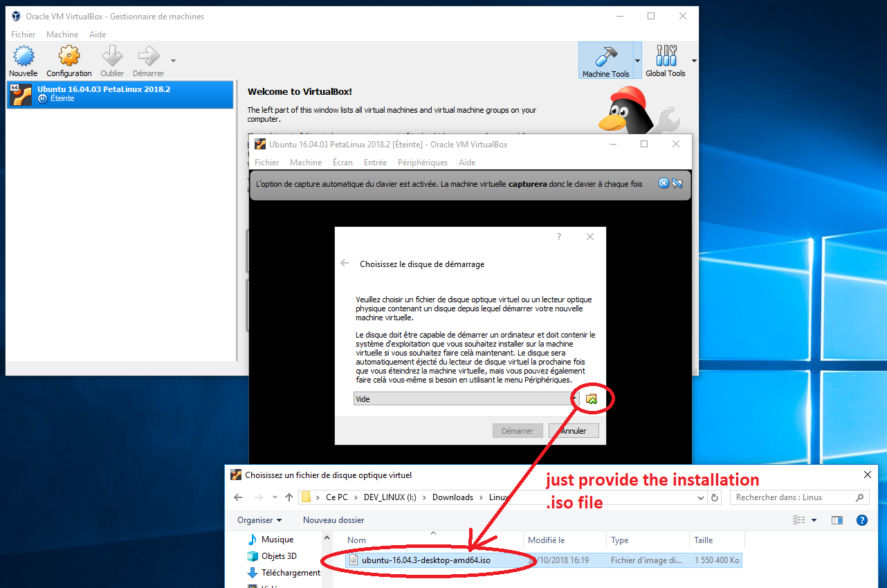Select the Ubuntu 16.04.03 PetaLinux 2018.2 VM entry

coord(120,94)
